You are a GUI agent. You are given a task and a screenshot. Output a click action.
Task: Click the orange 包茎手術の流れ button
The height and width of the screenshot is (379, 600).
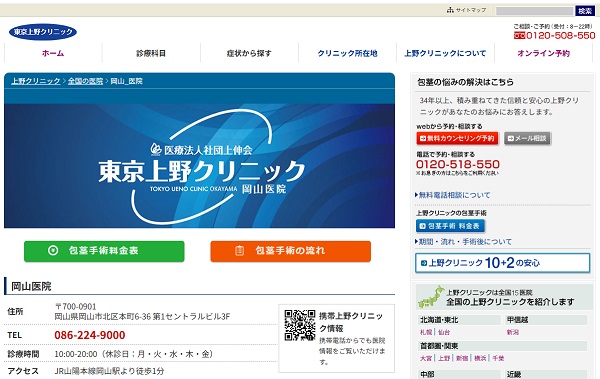click(x=290, y=251)
